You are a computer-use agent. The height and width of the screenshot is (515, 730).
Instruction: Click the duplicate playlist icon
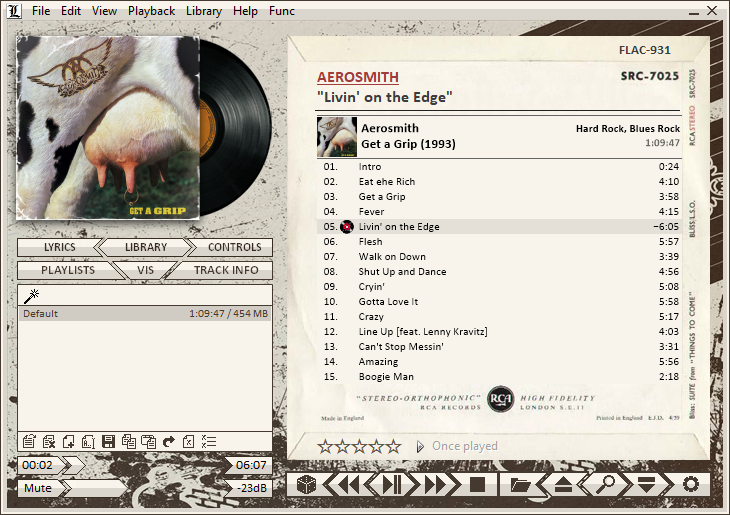click(x=128, y=441)
